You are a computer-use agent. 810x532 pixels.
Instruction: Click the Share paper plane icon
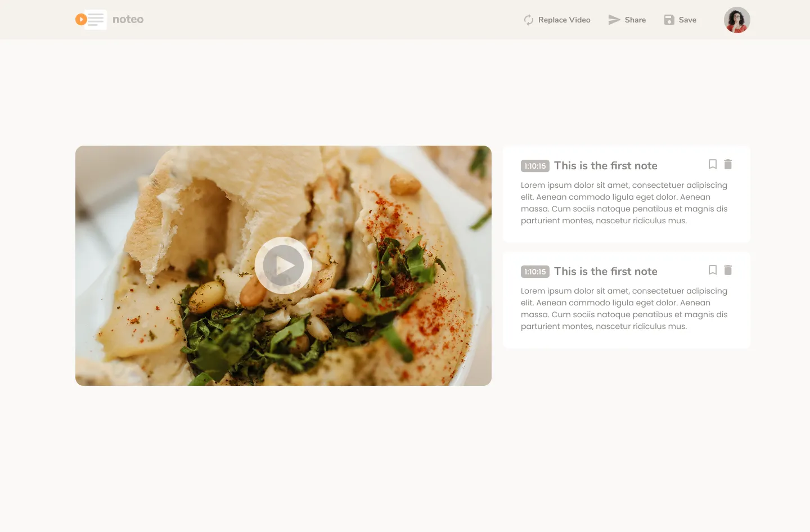[614, 20]
